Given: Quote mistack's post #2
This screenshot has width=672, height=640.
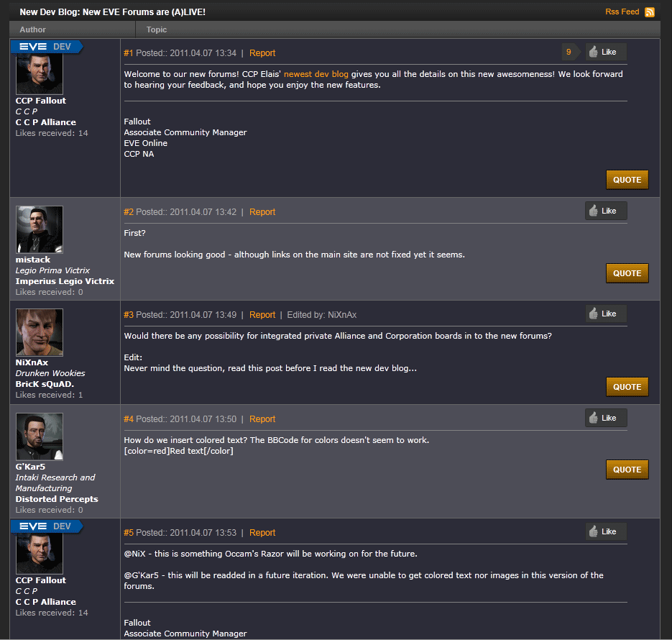Looking at the screenshot, I should click(x=627, y=273).
